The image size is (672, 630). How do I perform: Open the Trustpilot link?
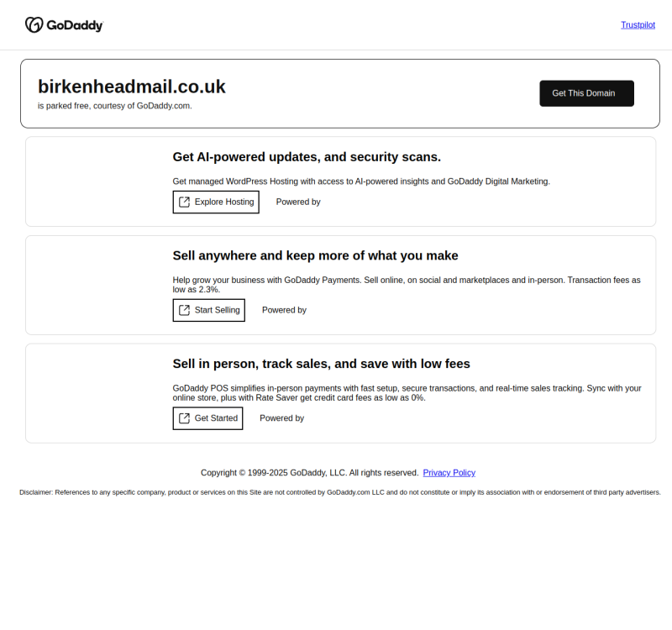[x=638, y=25]
